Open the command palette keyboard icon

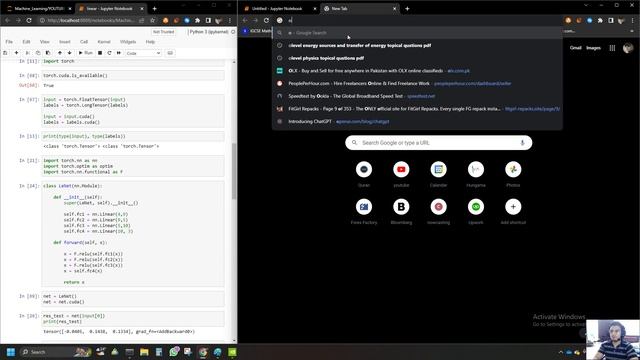[x=170, y=53]
